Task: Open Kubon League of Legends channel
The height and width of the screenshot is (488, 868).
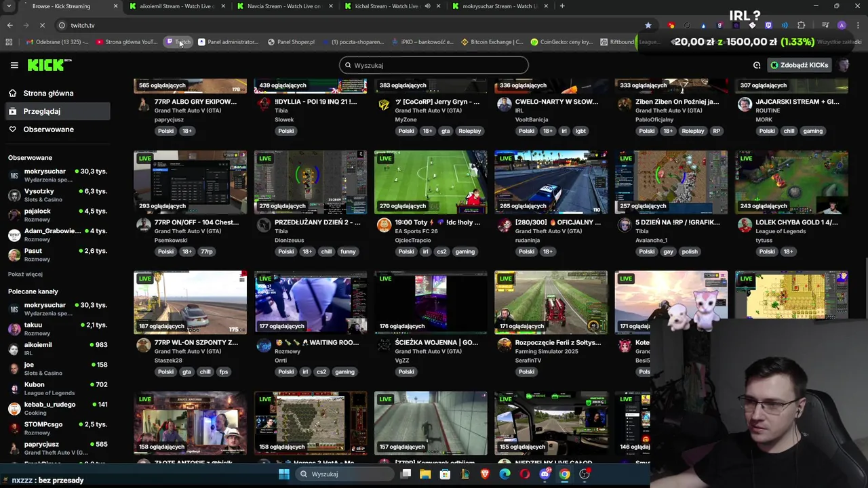Action: click(57, 388)
